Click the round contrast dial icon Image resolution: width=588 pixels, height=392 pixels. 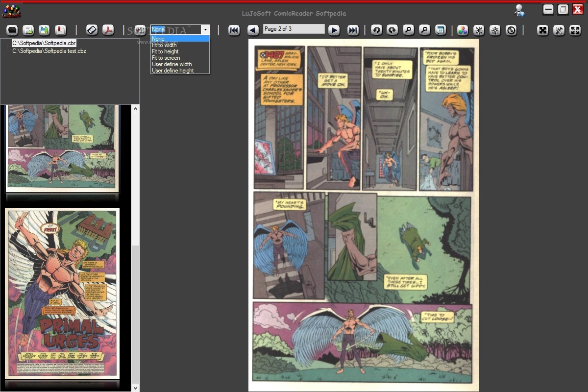pyautogui.click(x=511, y=30)
